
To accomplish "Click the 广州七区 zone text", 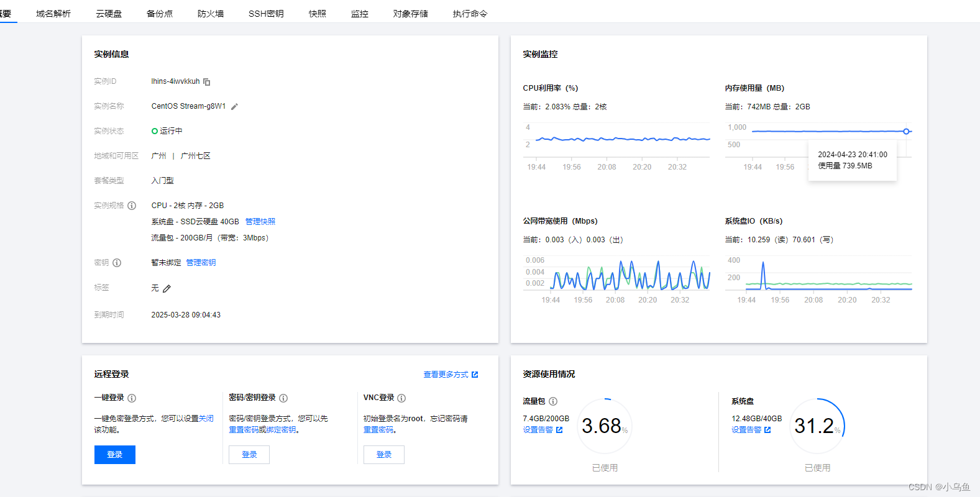I will [195, 156].
